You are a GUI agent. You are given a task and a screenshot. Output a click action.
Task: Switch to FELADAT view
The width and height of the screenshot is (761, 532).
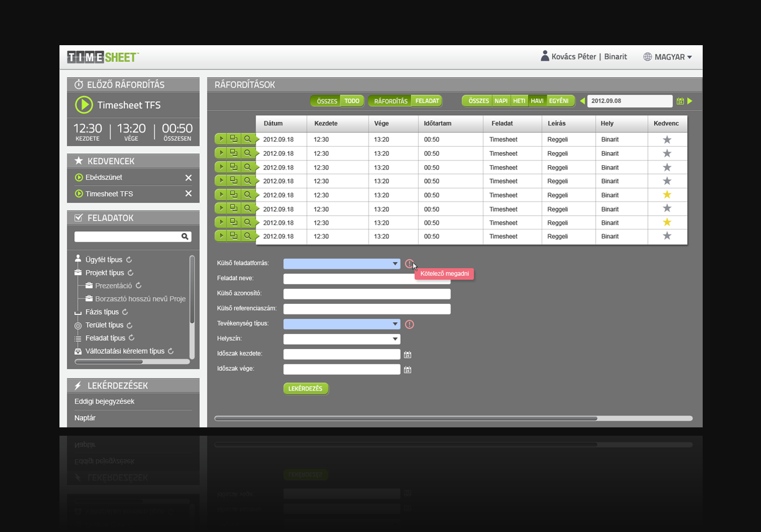click(427, 101)
